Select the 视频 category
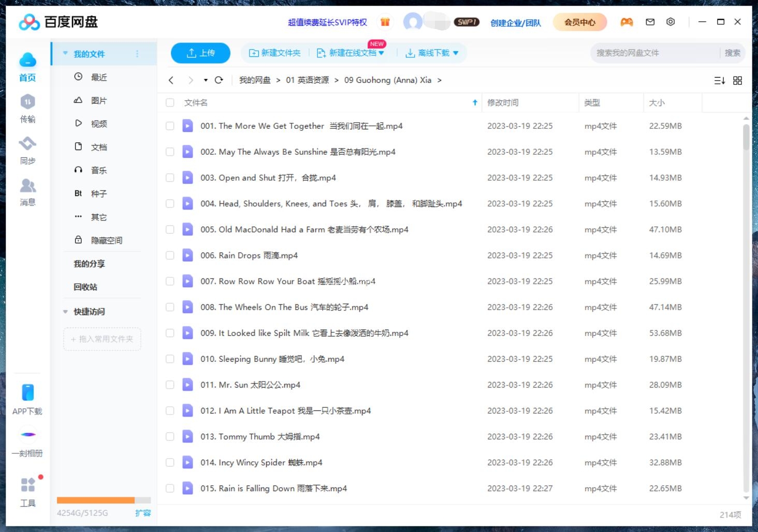758x532 pixels. coord(98,123)
